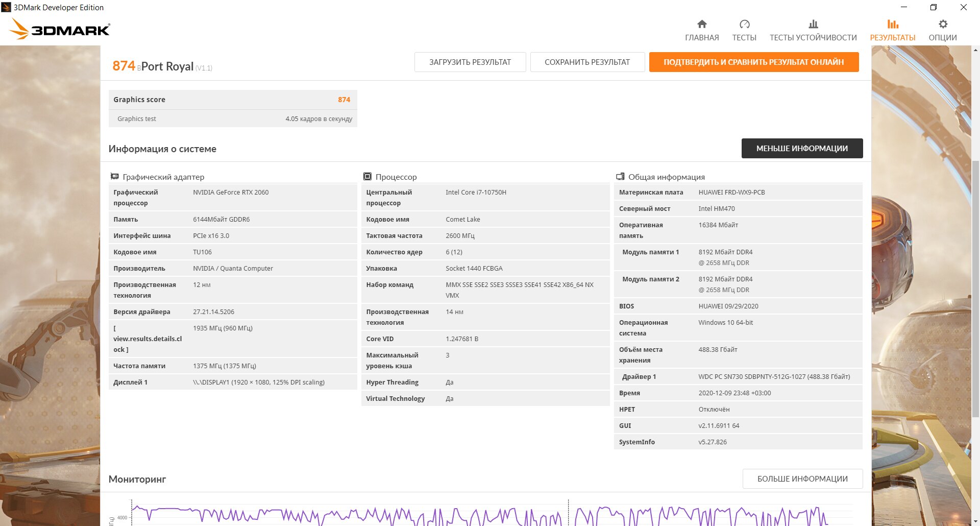Screen dimensions: 980x526
Task: Select 16384 Мбайт RAM value
Action: point(718,225)
